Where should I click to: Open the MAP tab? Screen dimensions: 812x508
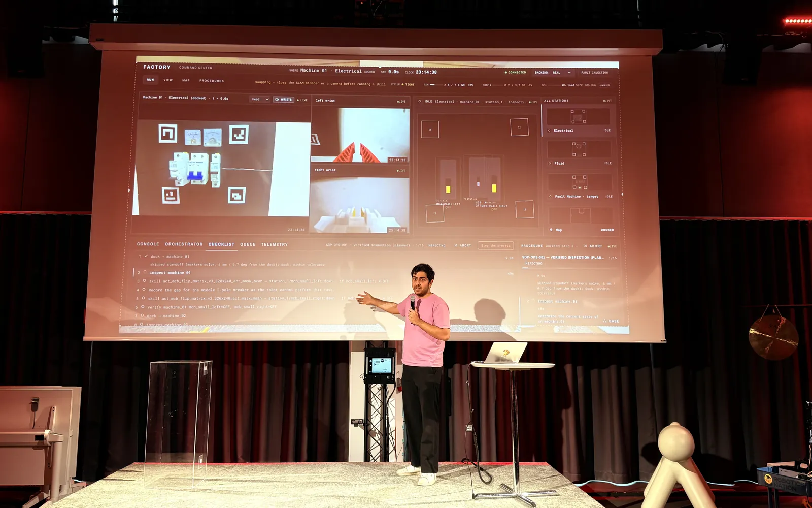[x=186, y=80]
